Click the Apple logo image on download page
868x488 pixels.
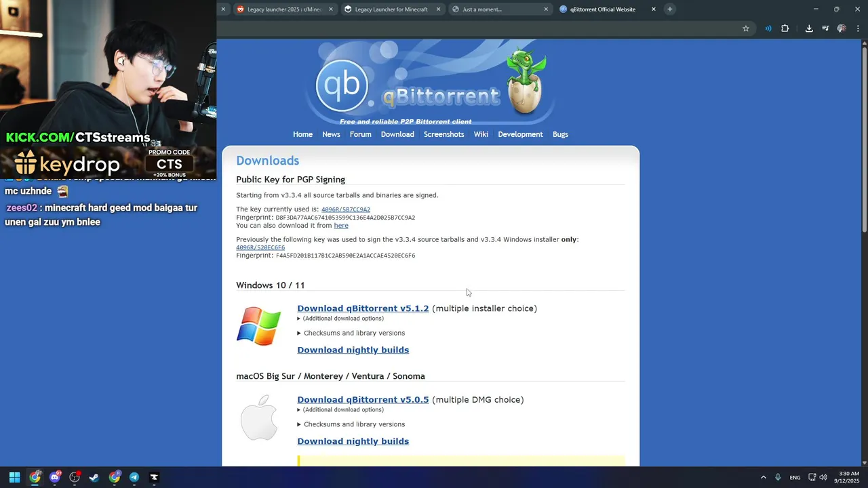coord(259,418)
